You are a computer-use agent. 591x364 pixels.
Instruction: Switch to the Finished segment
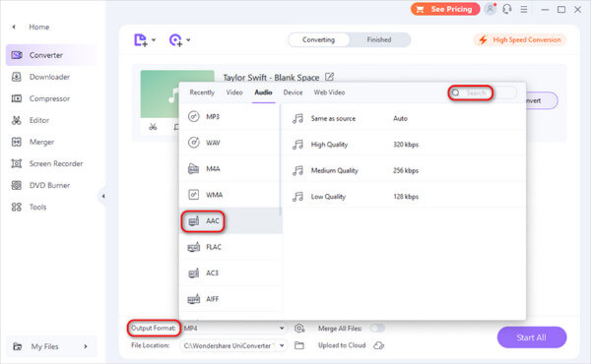[379, 40]
